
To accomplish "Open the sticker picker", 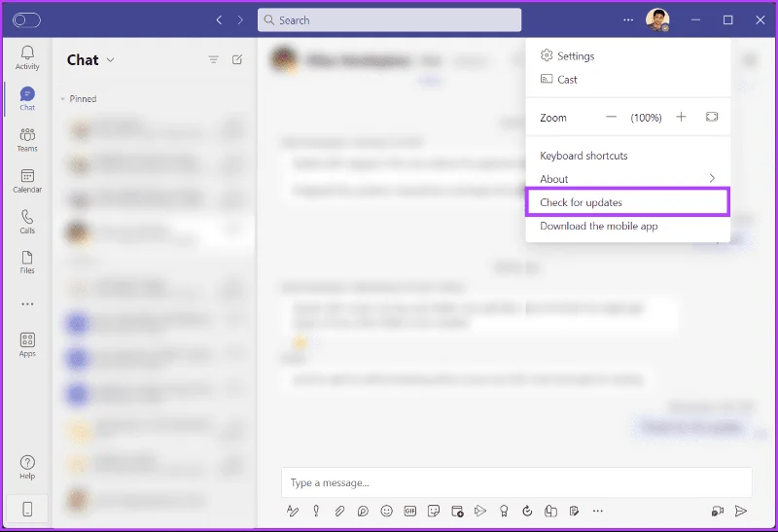I will (434, 511).
